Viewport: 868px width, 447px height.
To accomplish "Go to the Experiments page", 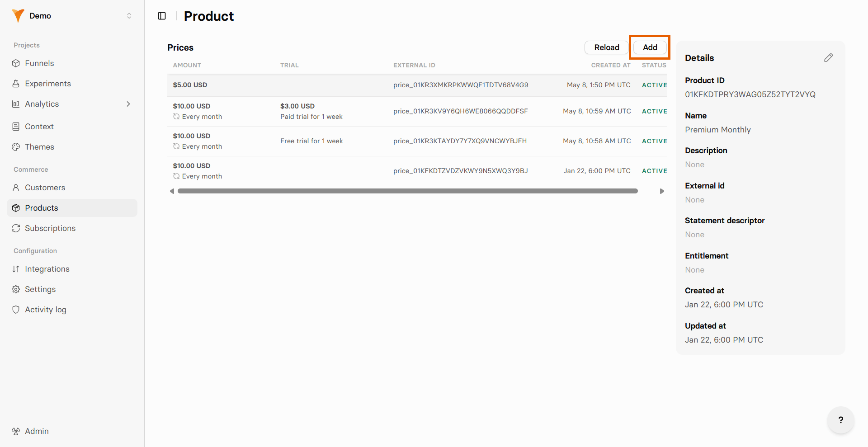I will (72, 84).
